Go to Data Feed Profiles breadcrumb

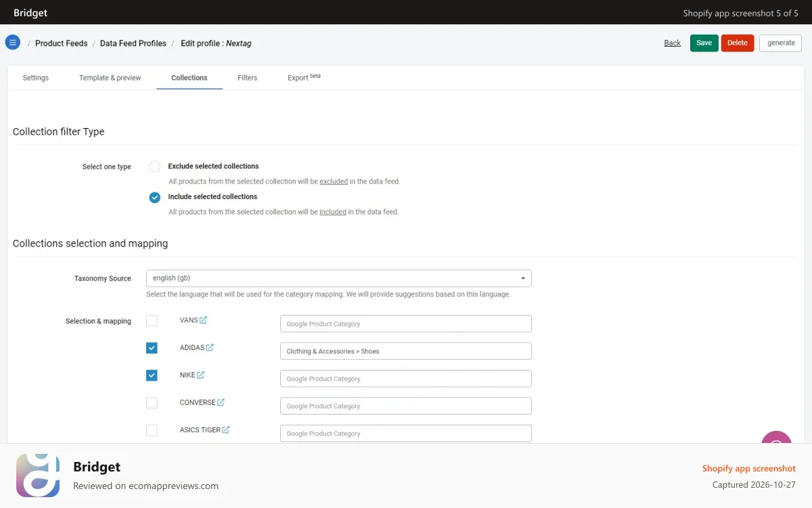(x=133, y=43)
